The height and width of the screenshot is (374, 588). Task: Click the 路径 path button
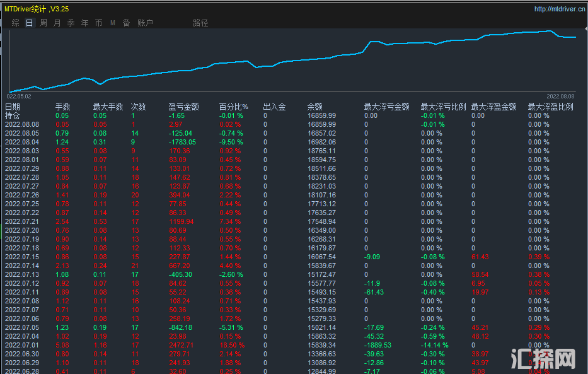click(x=200, y=23)
